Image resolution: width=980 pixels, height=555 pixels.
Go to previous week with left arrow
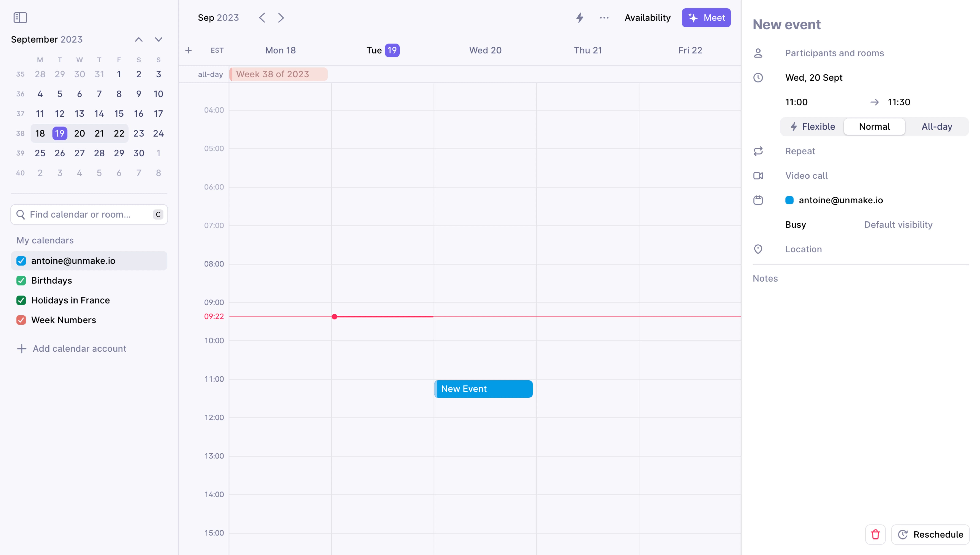(x=262, y=18)
